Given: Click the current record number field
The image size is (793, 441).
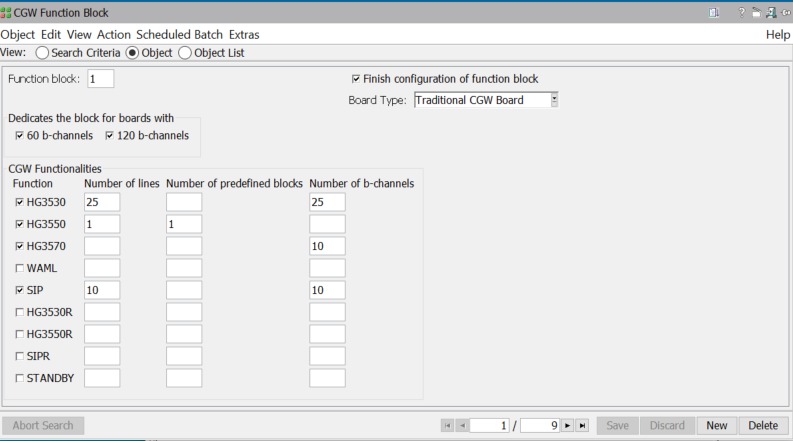Looking at the screenshot, I should [x=489, y=426].
